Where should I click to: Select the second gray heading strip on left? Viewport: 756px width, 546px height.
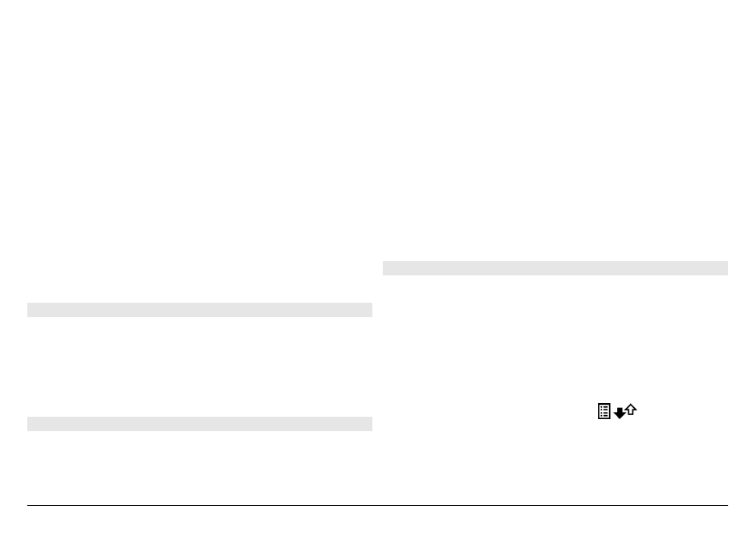200,424
